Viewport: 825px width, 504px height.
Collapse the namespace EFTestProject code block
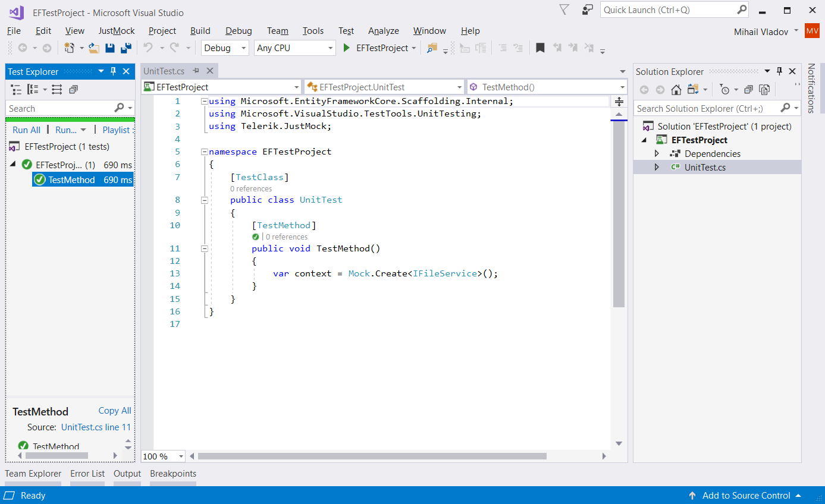[205, 152]
